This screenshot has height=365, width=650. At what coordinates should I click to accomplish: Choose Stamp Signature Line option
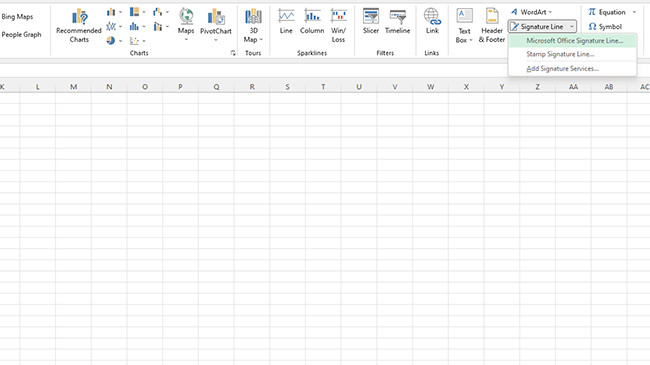[572, 54]
